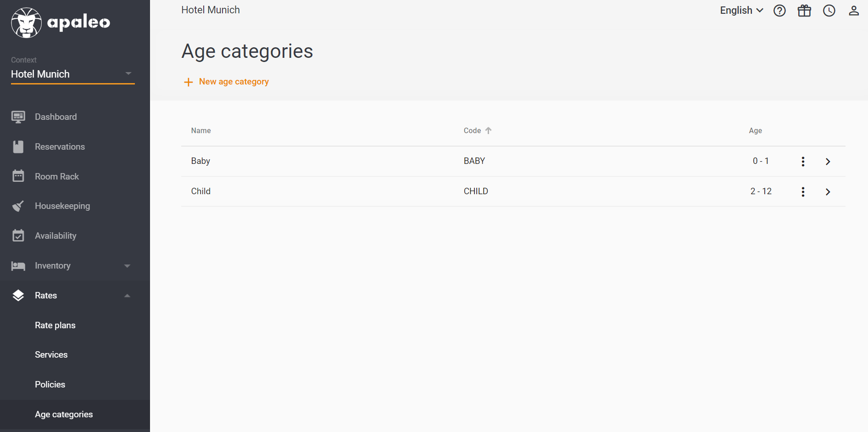Click the apaleo lion logo
This screenshot has width=868, height=432.
(26, 23)
